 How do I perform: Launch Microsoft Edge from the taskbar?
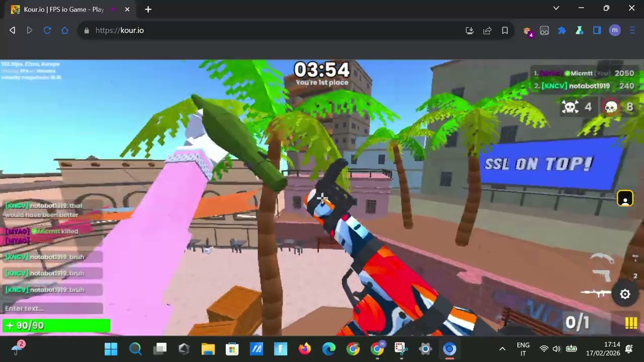[329, 349]
